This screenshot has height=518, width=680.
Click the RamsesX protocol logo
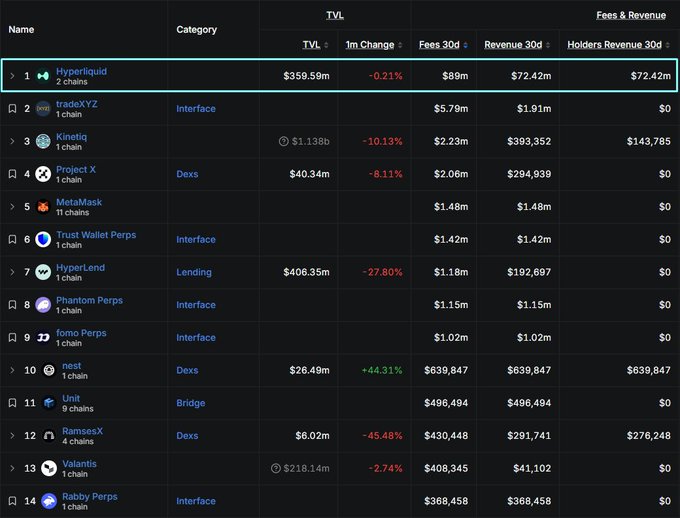click(49, 436)
